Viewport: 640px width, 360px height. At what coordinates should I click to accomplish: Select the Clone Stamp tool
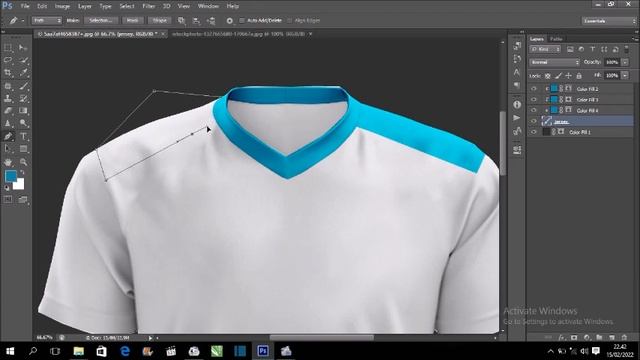(8, 98)
